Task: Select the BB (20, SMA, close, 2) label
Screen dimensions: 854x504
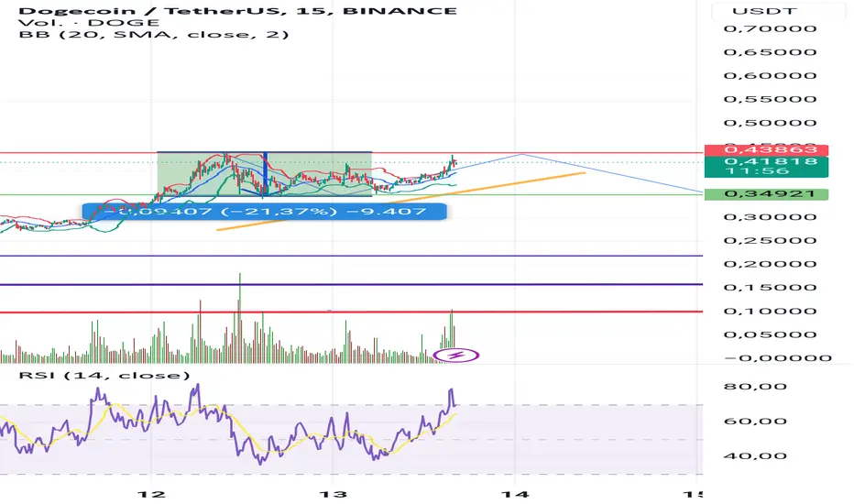Action: [154, 34]
